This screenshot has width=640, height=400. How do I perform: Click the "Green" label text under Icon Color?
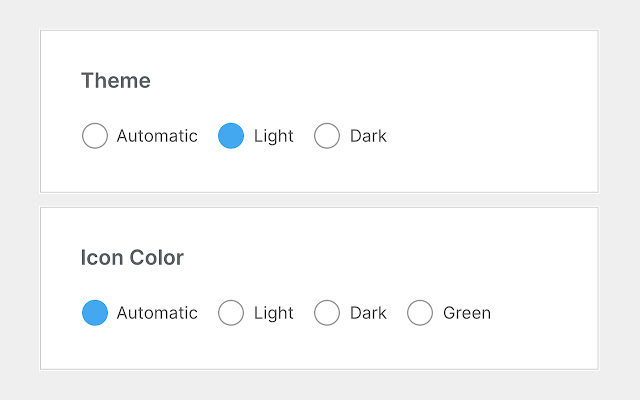(467, 313)
